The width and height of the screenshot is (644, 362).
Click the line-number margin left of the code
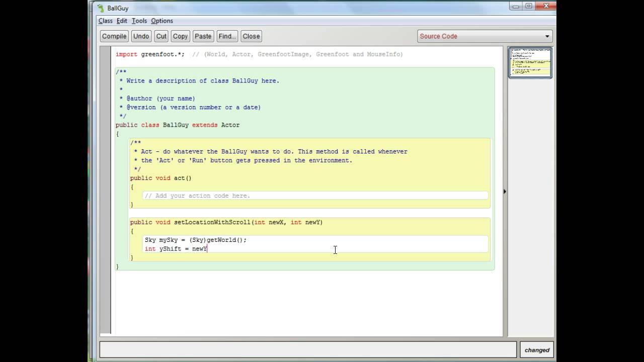coord(105,190)
